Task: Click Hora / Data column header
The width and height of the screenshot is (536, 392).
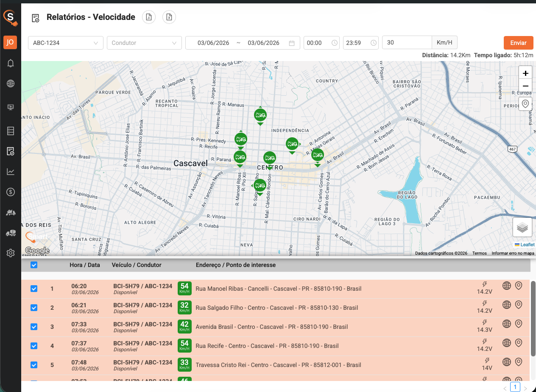Action: [85, 265]
